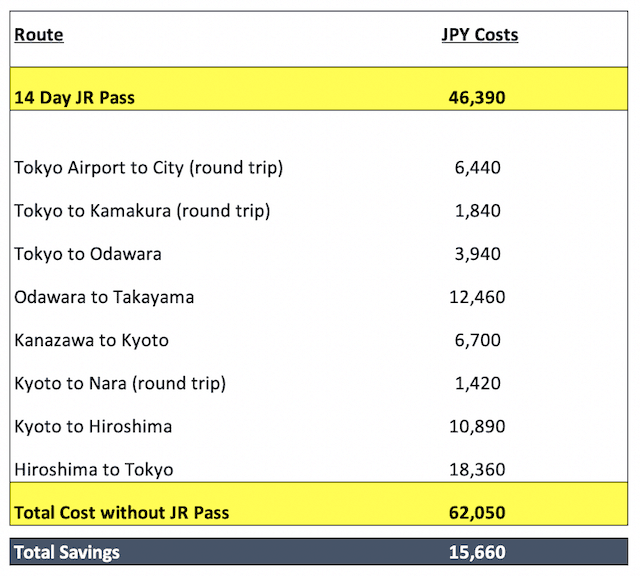The height and width of the screenshot is (576, 640).
Task: Click Odawara to Takayama route cell
Action: coord(104,297)
